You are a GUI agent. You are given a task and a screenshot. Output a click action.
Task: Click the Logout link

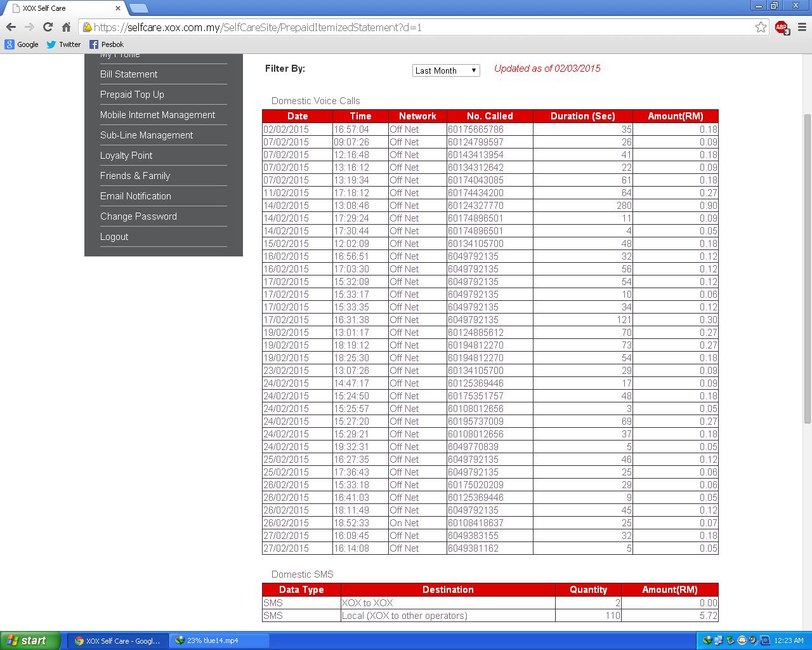114,237
